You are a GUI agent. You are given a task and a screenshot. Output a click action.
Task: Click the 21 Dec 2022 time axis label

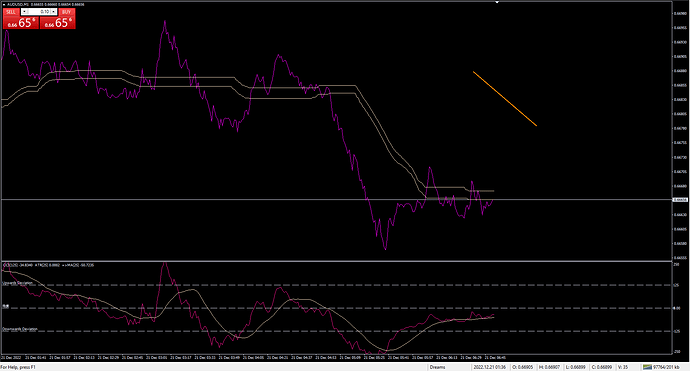11,358
